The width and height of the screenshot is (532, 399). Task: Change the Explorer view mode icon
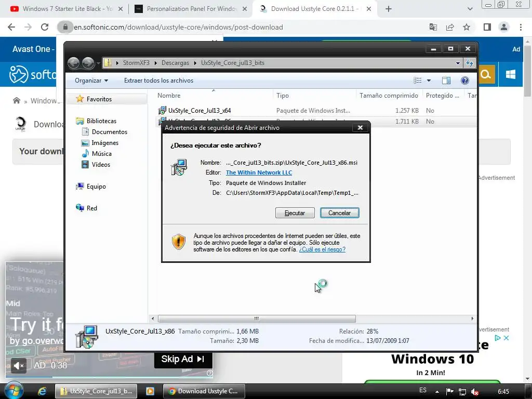[x=417, y=81]
